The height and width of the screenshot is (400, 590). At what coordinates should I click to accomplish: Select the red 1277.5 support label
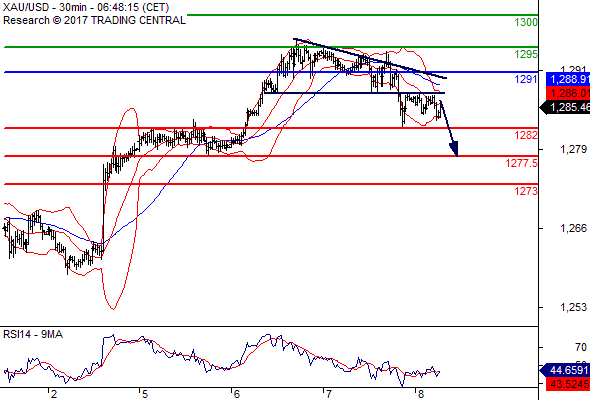pos(522,163)
